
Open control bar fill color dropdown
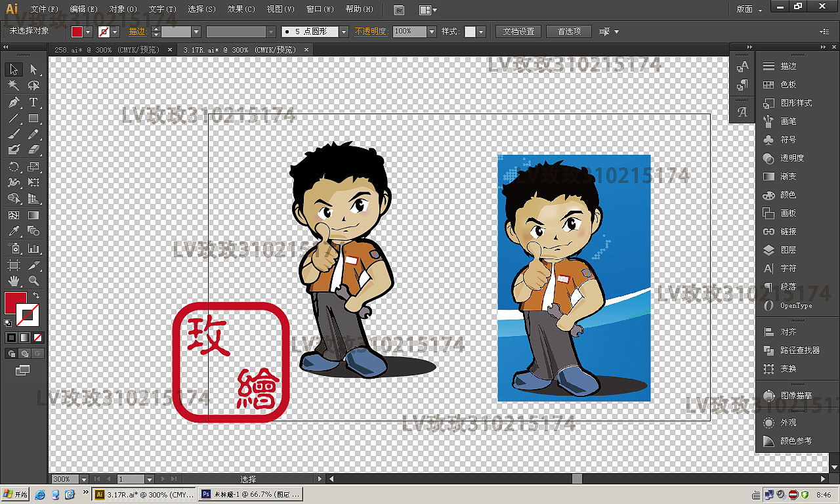tap(89, 31)
